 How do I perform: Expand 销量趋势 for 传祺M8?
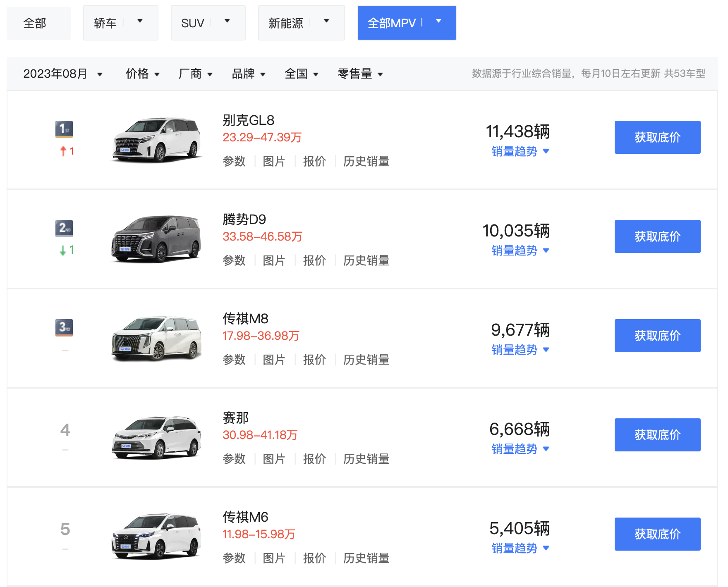[x=520, y=350]
